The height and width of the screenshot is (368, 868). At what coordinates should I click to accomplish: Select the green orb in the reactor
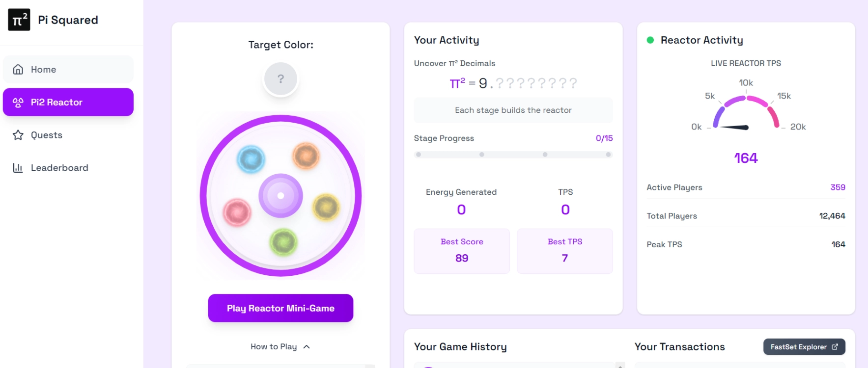coord(283,242)
